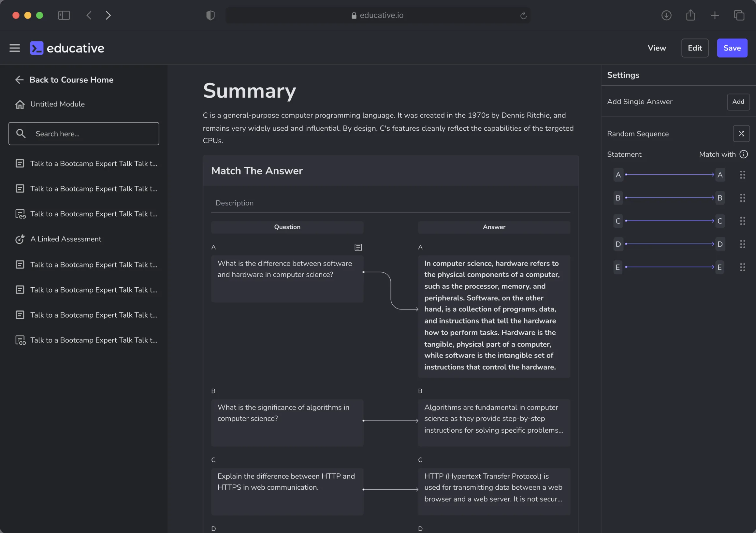The height and width of the screenshot is (533, 756).
Task: Go Back to Course Home
Action: pyautogui.click(x=64, y=80)
